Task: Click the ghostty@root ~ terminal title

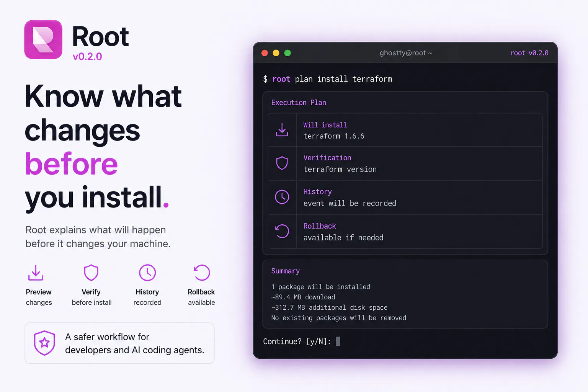Action: [x=406, y=53]
